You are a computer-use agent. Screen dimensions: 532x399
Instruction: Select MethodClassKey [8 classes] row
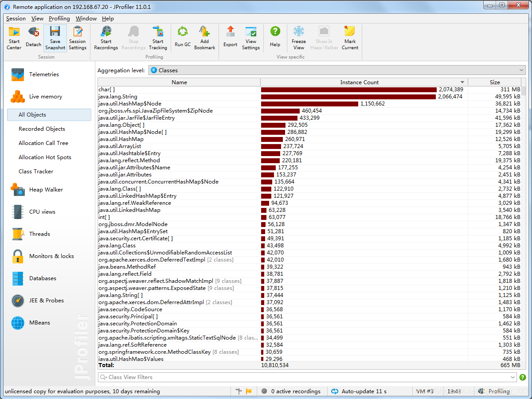point(309,352)
